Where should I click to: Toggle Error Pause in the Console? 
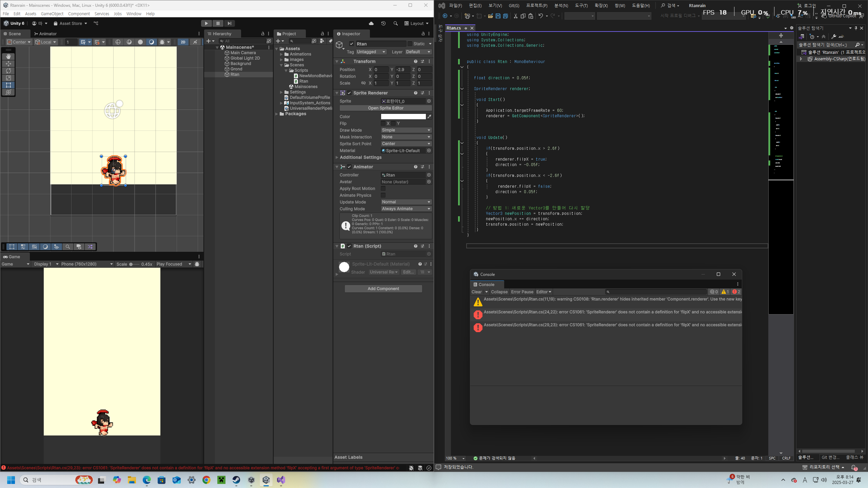[x=522, y=292]
